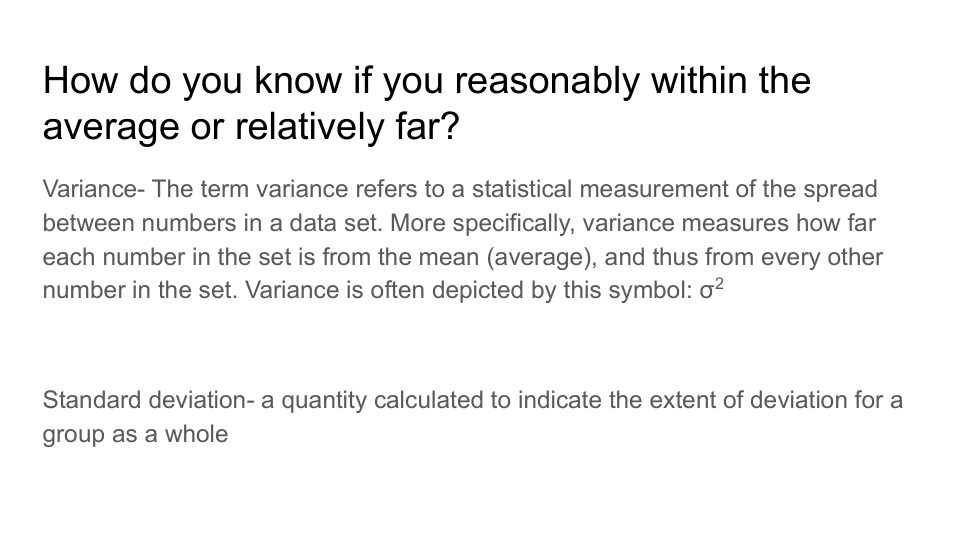Click the "Standard deviation-" term
Viewport: 978px width, 550px height.
pyautogui.click(x=149, y=401)
